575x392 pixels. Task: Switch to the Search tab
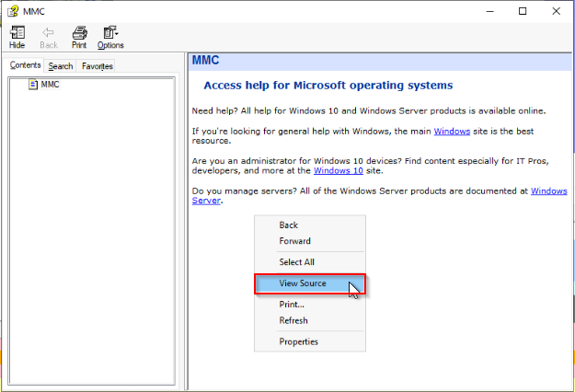coord(61,66)
